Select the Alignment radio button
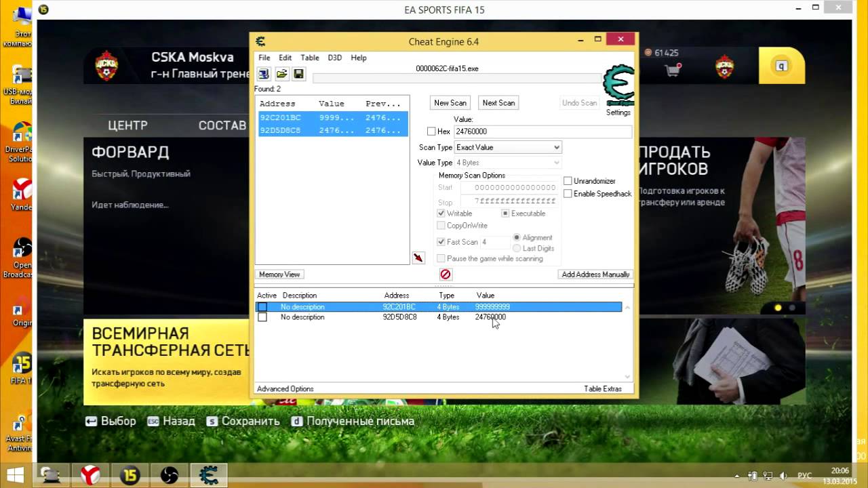This screenshot has width=868, height=488. pos(517,238)
